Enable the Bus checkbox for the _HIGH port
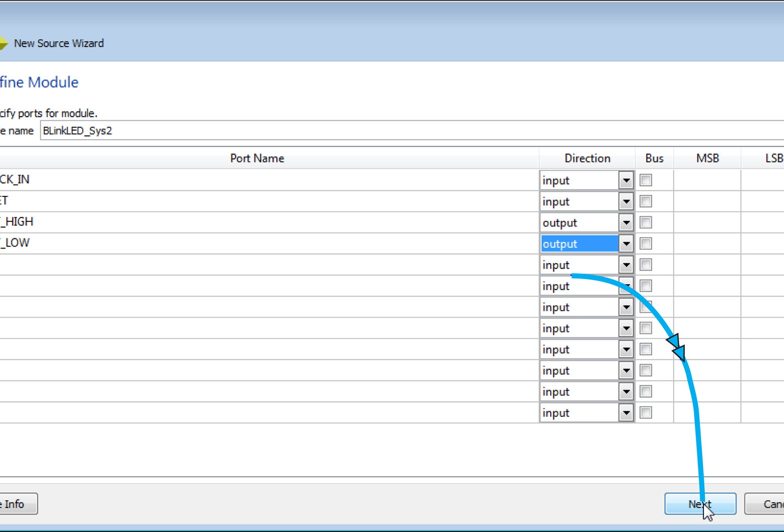 click(x=646, y=222)
